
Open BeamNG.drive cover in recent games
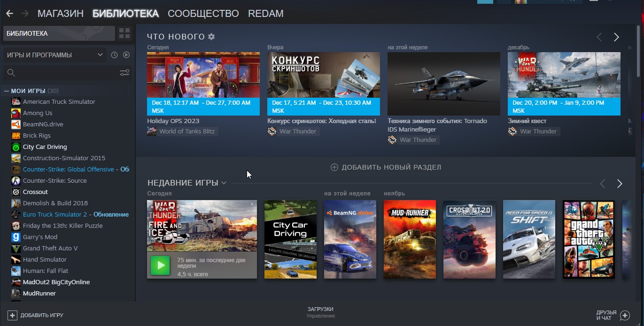click(x=350, y=239)
